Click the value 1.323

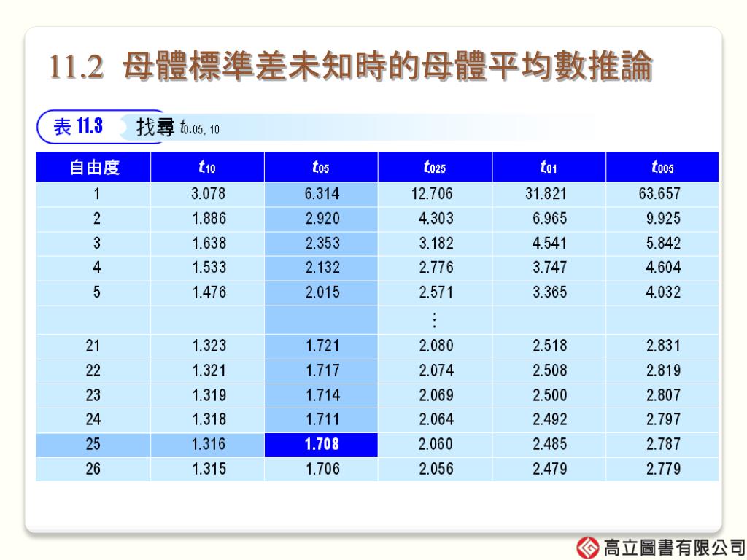(209, 346)
